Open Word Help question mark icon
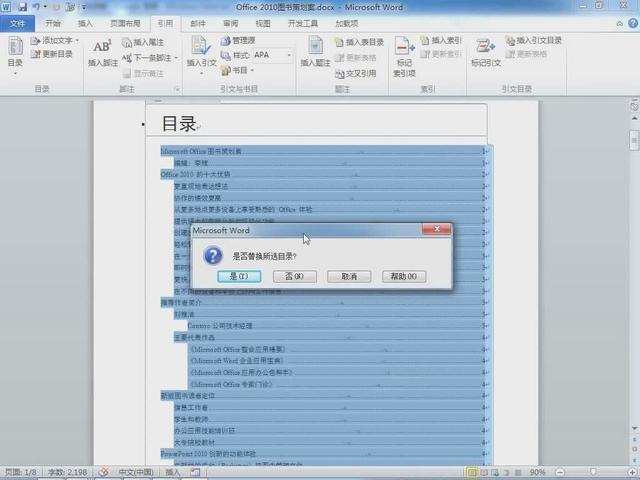The width and height of the screenshot is (640, 480). tap(633, 24)
